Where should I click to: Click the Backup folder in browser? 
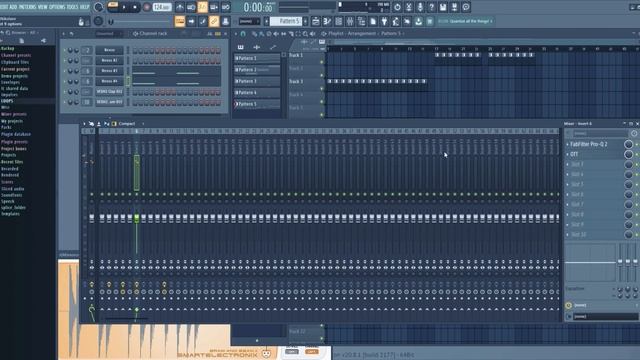point(8,49)
